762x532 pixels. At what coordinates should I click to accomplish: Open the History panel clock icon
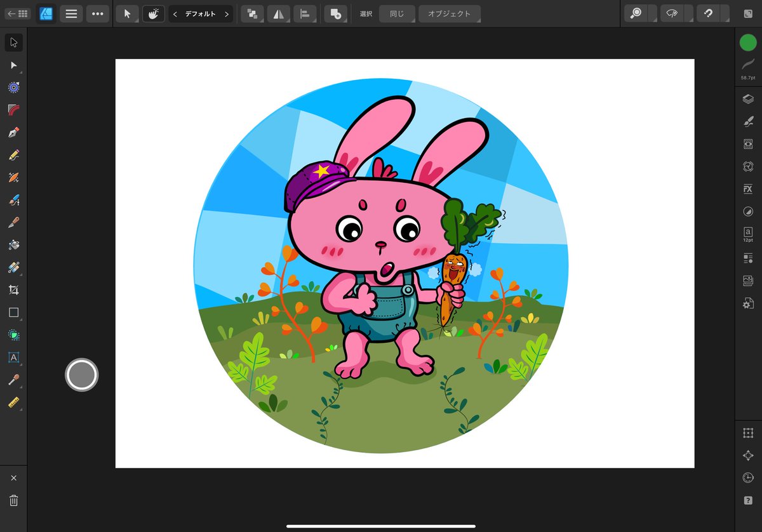(x=747, y=477)
